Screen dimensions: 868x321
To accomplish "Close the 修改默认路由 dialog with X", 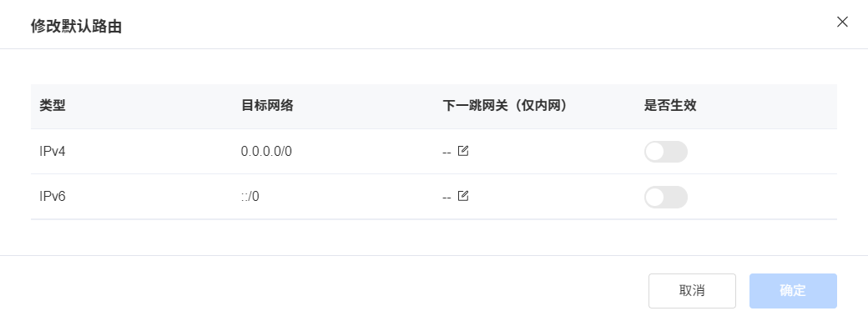I will [x=842, y=22].
